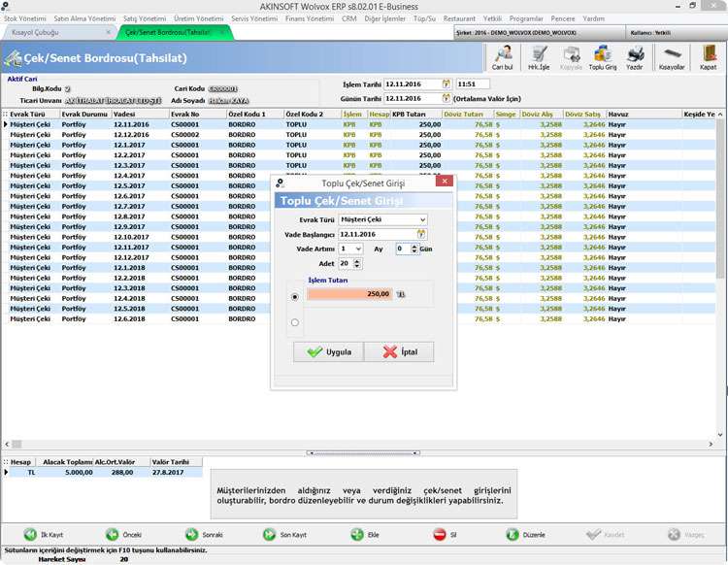Adjust the Adet stepper arrows
The image size is (728, 565).
[356, 263]
